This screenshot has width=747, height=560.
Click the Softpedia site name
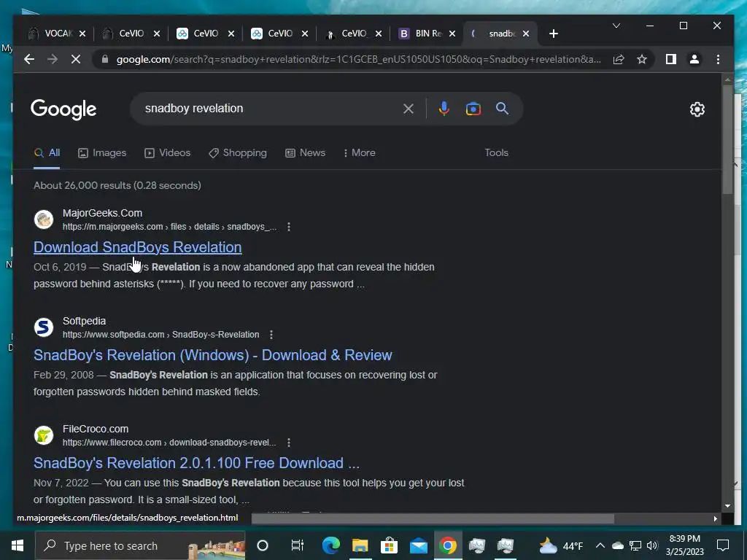click(x=85, y=321)
